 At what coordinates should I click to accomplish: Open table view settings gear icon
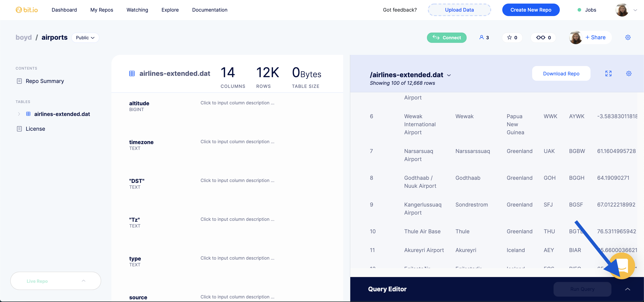pyautogui.click(x=629, y=74)
